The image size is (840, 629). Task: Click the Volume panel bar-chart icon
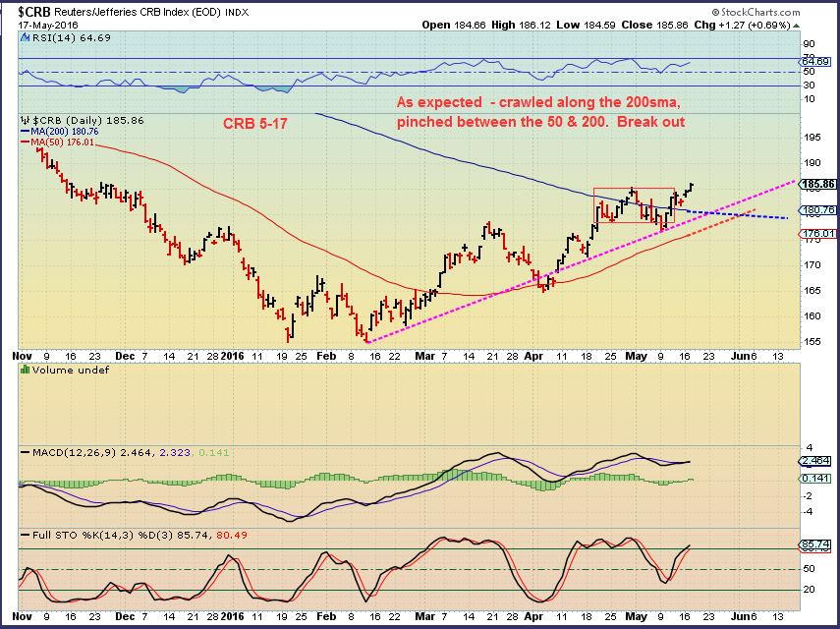click(25, 370)
